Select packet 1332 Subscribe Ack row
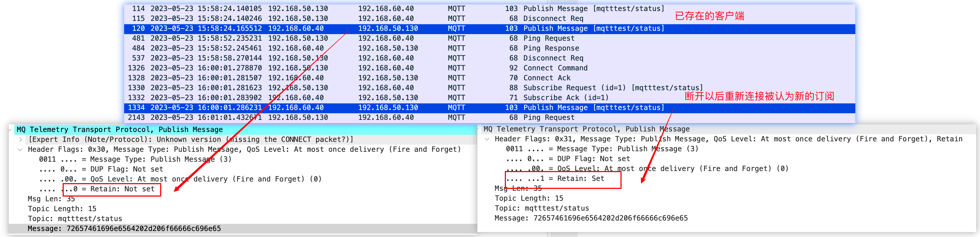 tap(490, 98)
